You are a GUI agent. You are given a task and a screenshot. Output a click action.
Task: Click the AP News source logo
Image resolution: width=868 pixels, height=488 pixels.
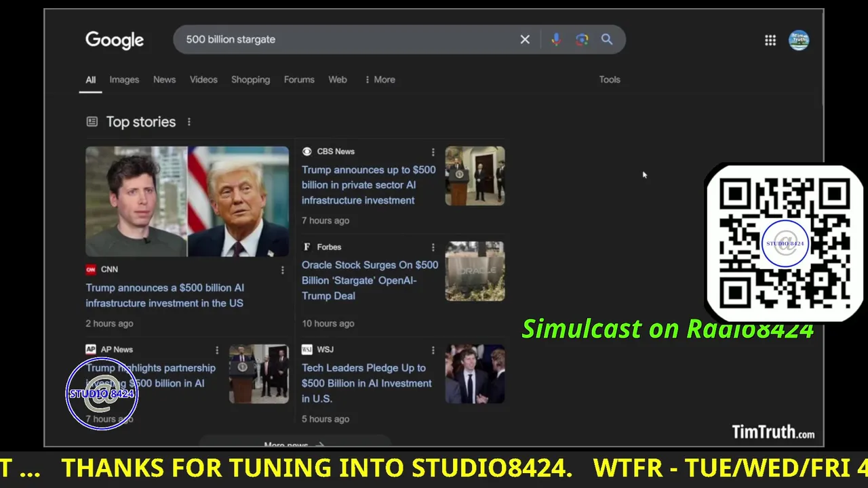click(91, 349)
